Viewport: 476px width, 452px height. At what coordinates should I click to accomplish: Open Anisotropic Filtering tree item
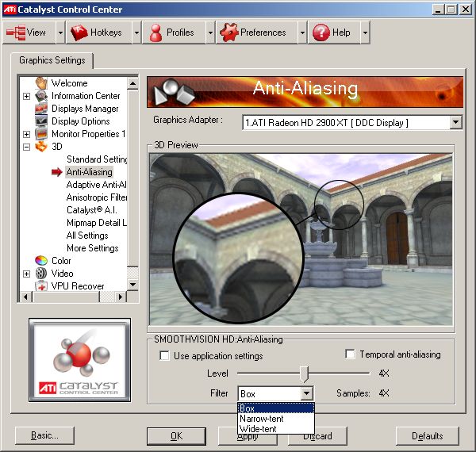pos(97,197)
